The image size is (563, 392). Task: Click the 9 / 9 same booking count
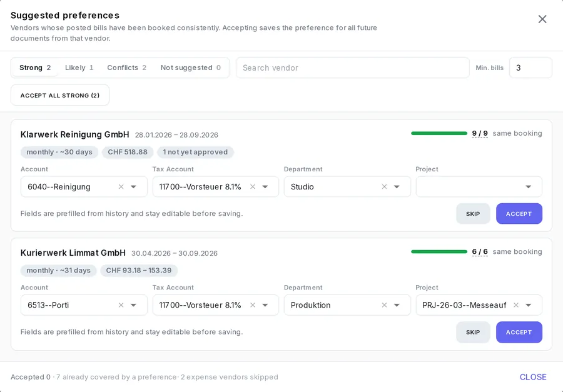click(x=480, y=133)
